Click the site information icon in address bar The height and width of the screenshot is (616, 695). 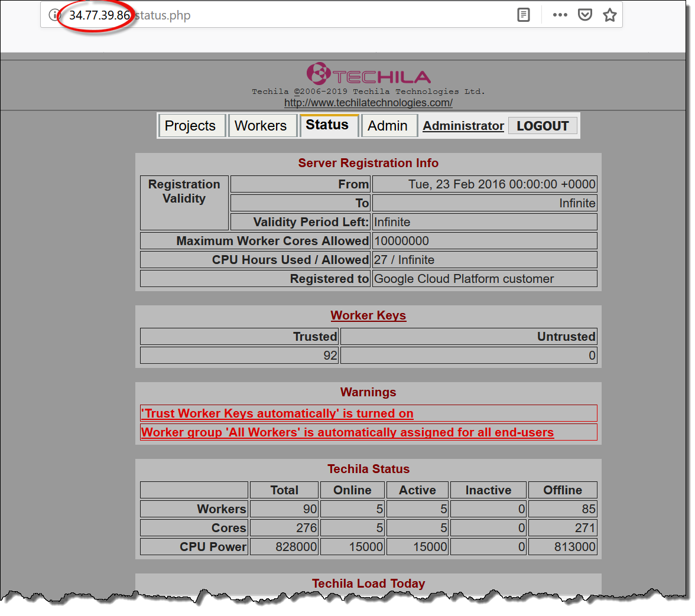[54, 15]
